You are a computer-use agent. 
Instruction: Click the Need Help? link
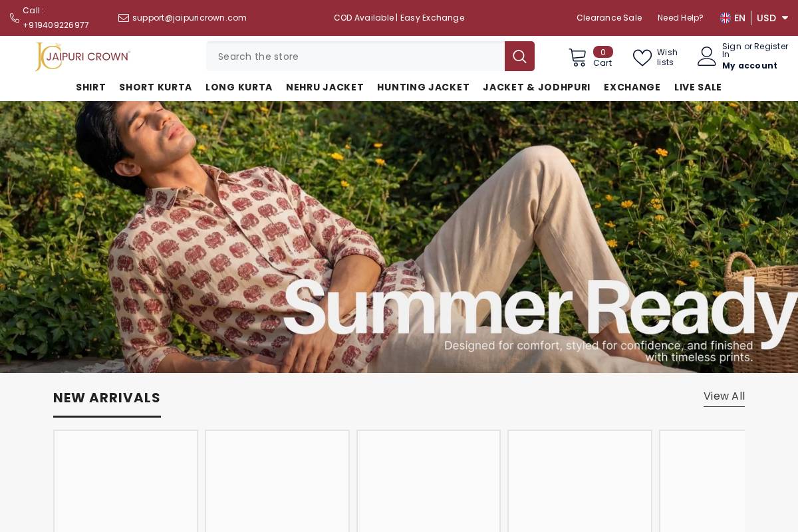[680, 18]
